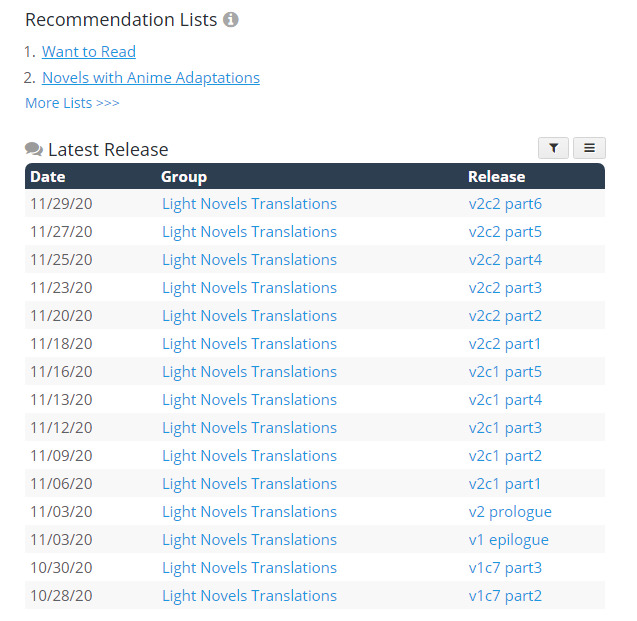Click Light Novels Translations group on 11/29/20 row
Viewport: 637px width, 621px height.
pos(249,204)
